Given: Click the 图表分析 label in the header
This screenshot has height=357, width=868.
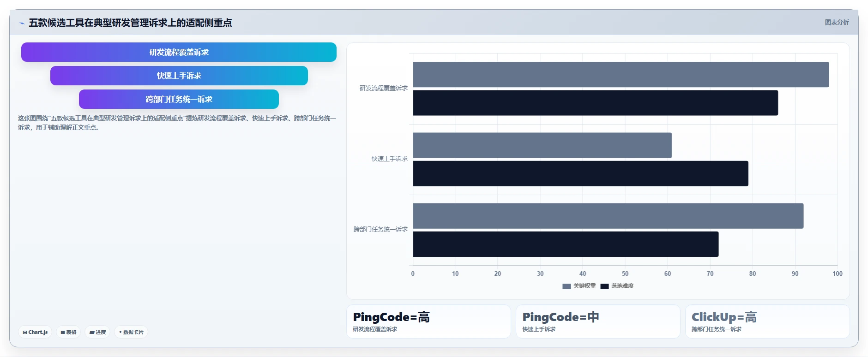Looking at the screenshot, I should (837, 22).
